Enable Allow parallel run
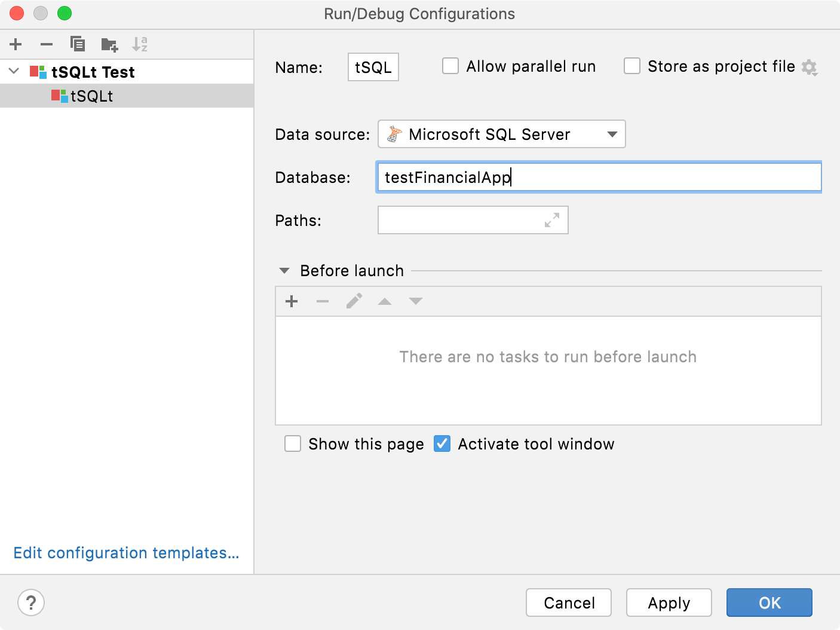840x630 pixels. coord(450,66)
